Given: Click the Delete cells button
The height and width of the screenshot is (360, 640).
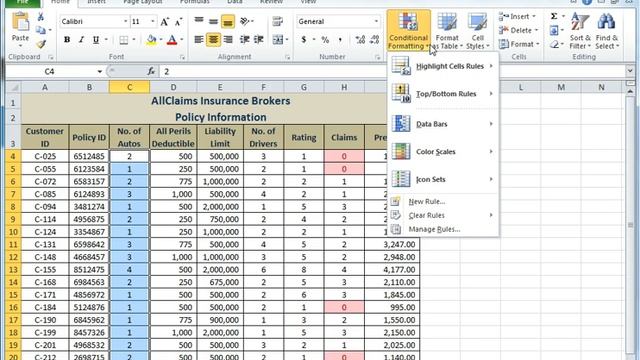Looking at the screenshot, I should (518, 30).
